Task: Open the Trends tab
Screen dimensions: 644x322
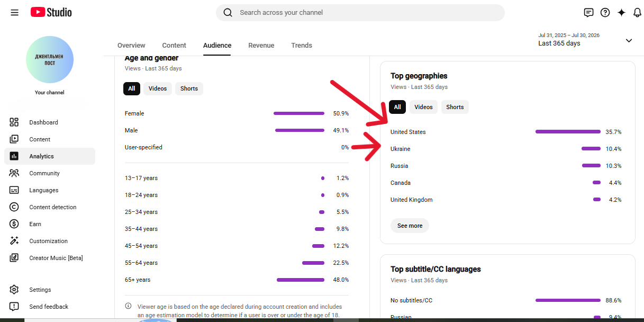Action: point(302,46)
